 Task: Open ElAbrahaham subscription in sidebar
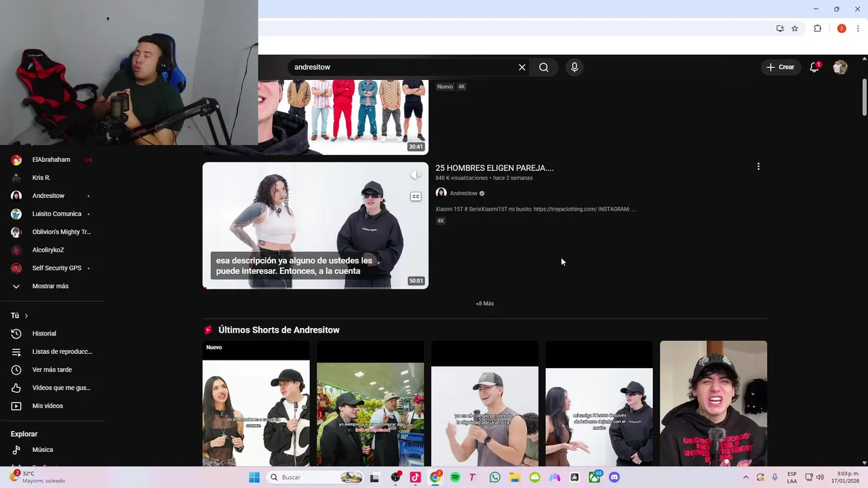coord(52,160)
